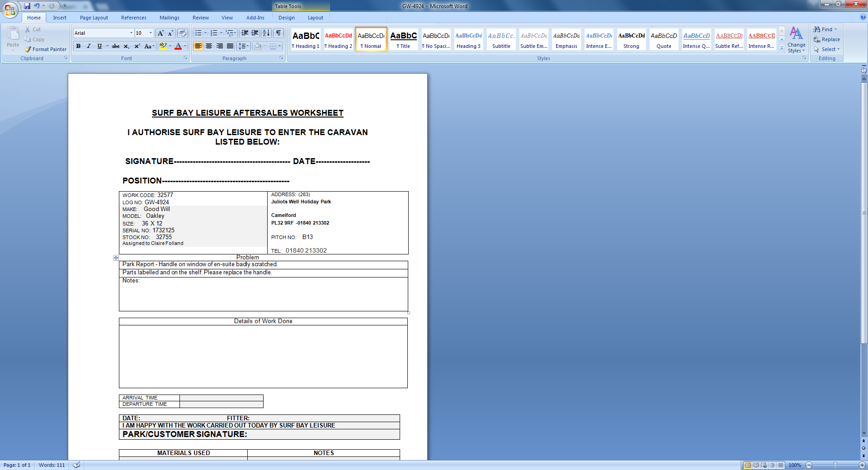Cut the selection
This screenshot has width=868, height=470.
[x=33, y=29]
